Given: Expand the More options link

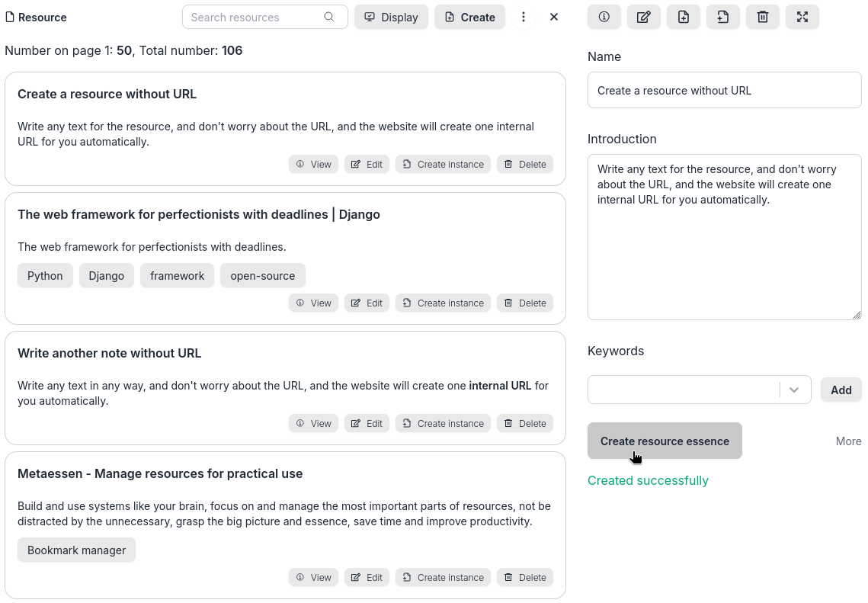Looking at the screenshot, I should click(848, 441).
